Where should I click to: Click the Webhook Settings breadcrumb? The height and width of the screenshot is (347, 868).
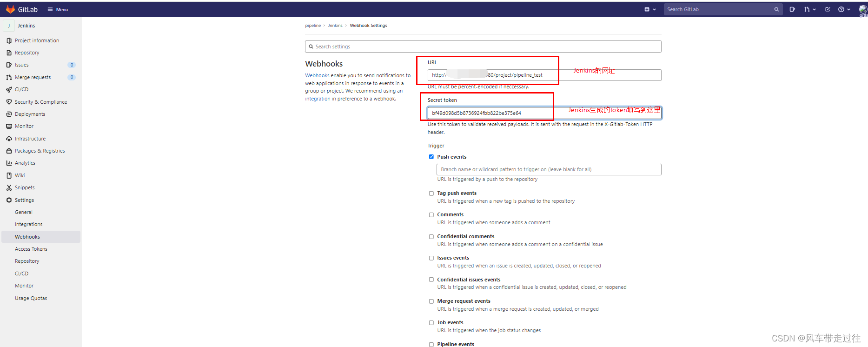tap(368, 26)
